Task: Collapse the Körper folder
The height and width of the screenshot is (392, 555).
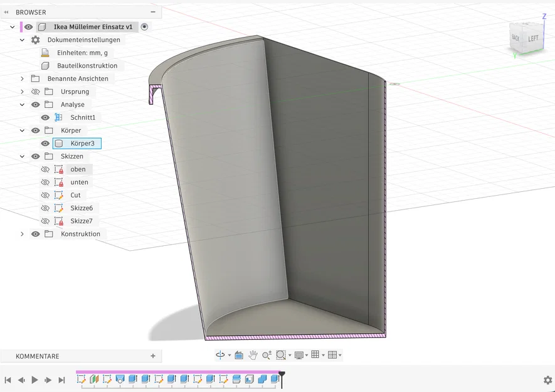Action: 22,130
